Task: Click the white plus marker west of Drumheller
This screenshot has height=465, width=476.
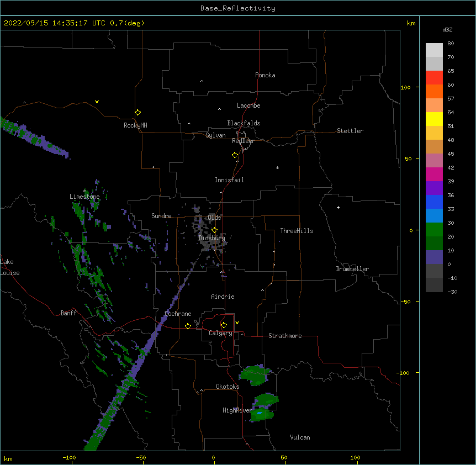Action: tap(338, 207)
